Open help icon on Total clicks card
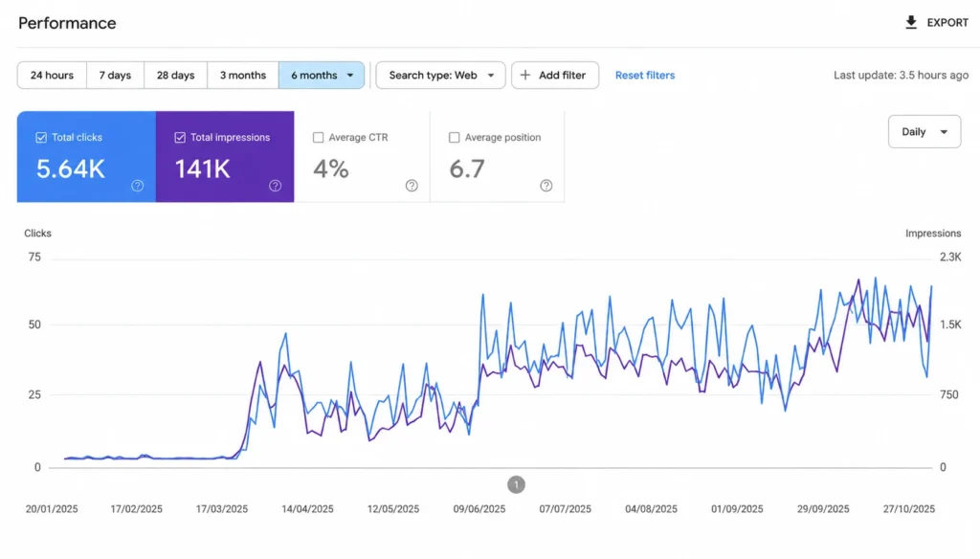The height and width of the screenshot is (559, 980). click(x=138, y=186)
